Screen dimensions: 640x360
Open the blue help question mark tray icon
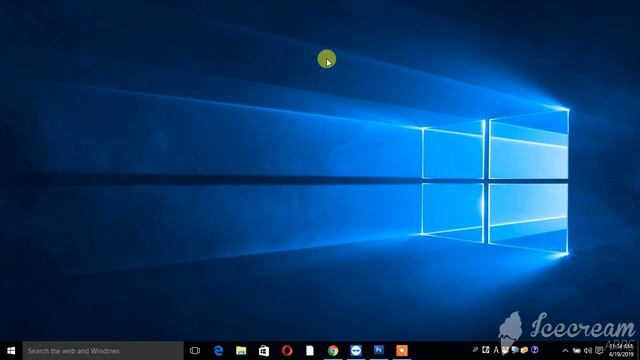(535, 350)
